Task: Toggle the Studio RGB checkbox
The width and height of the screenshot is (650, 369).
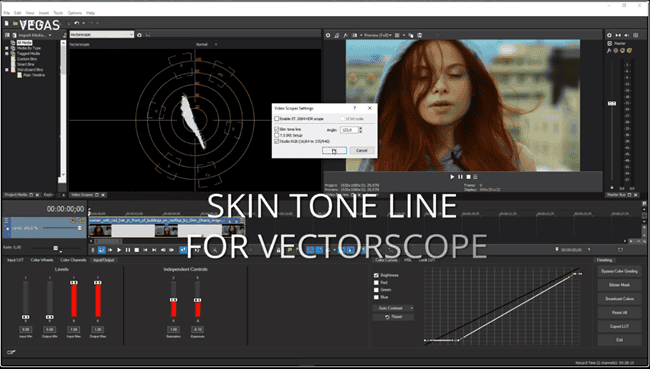Action: pyautogui.click(x=276, y=141)
